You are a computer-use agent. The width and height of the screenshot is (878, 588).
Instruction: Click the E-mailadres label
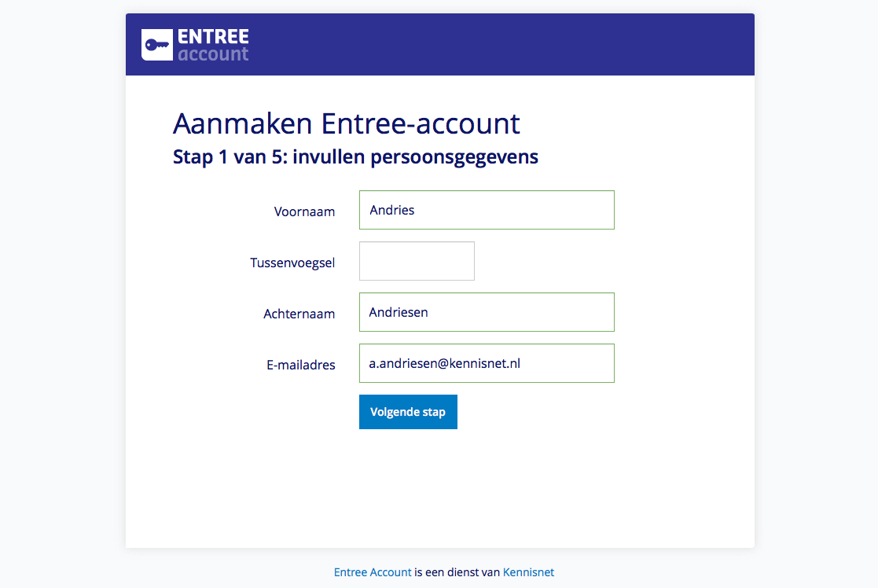tap(301, 365)
